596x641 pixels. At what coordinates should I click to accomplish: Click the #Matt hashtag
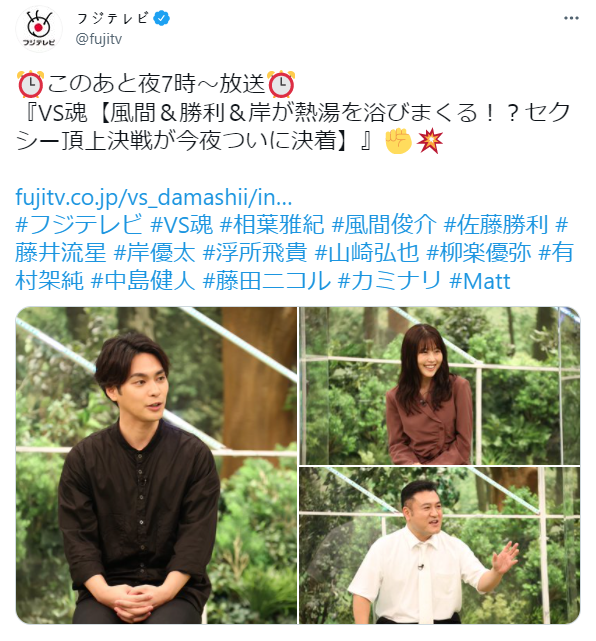[480, 281]
